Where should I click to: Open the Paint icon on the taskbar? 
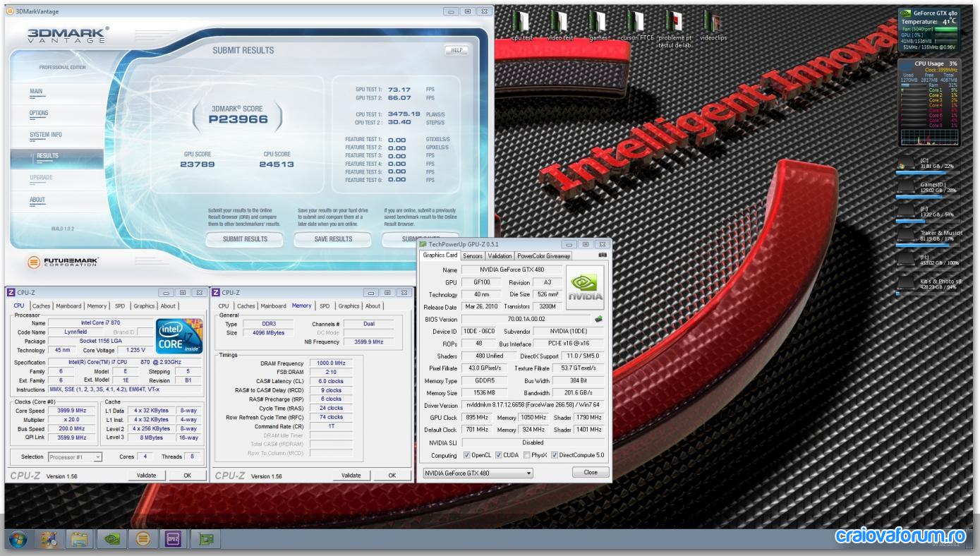click(49, 540)
